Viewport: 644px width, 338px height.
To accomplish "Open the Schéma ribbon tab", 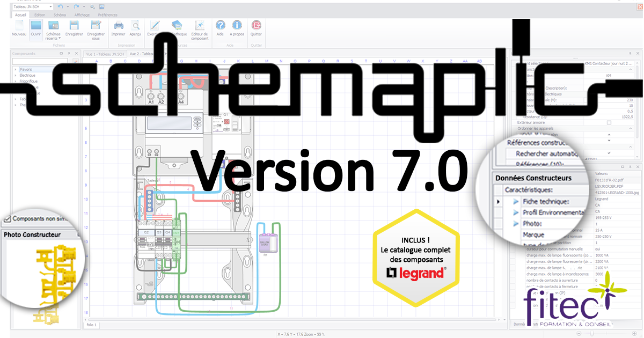I will pos(60,15).
